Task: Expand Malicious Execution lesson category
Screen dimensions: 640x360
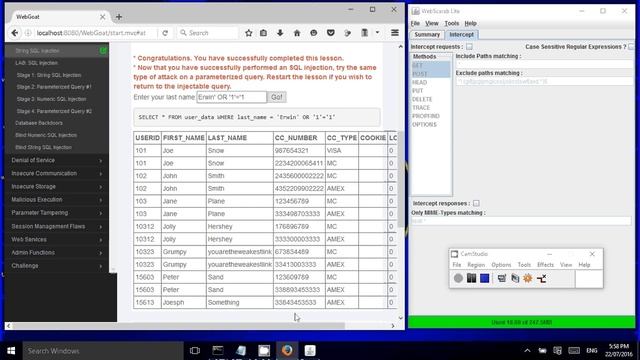Action: 57,200
